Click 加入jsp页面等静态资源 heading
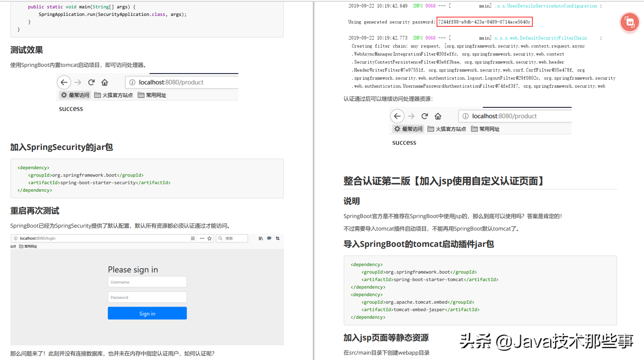Viewport: 644px width, 360px height. pyautogui.click(x=386, y=338)
